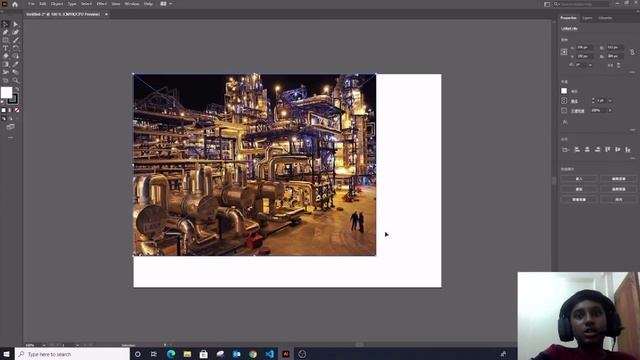Open the Arrange Documents dropdown arrow
This screenshot has width=640, height=360.
(170, 4)
